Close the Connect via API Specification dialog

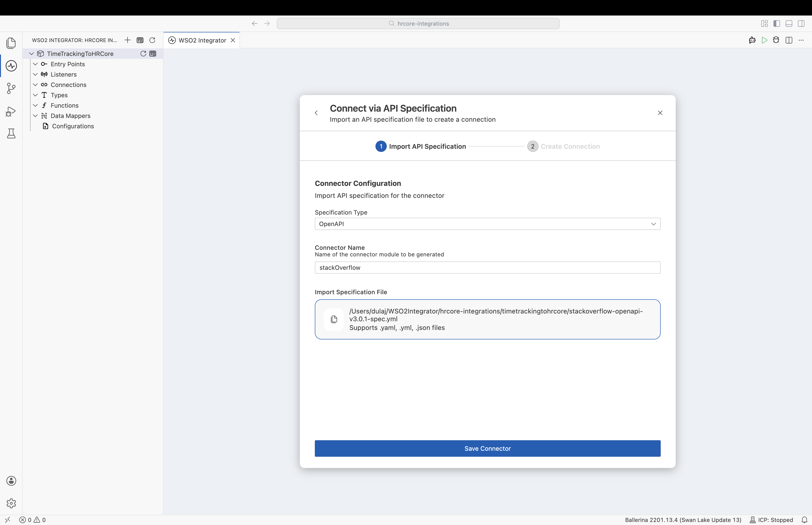660,113
